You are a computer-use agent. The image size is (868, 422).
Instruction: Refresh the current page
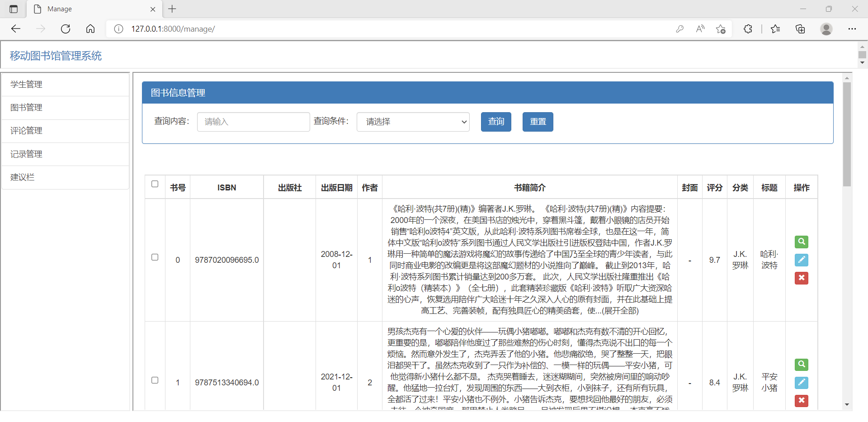[x=66, y=29]
